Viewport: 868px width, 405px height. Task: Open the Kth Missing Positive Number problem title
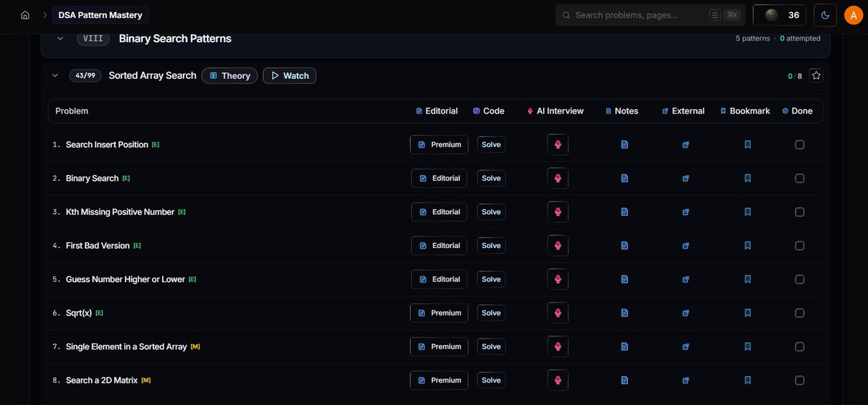(x=120, y=212)
